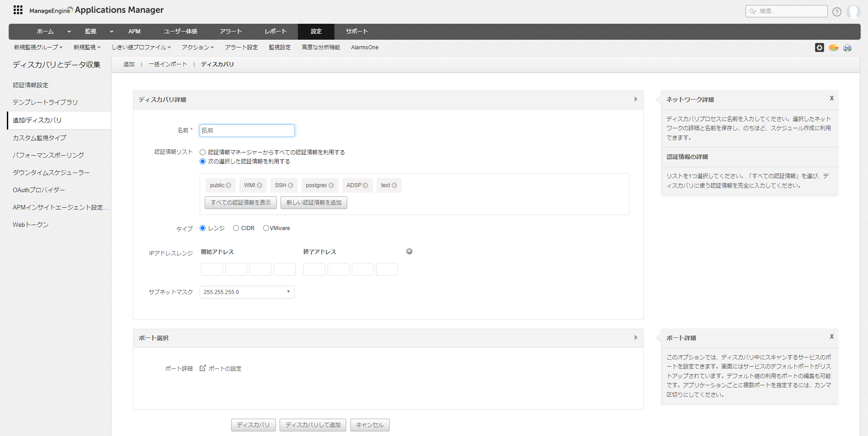Click 新しい認証情報を追加 button
Screen dimensions: 868x436
(314, 203)
